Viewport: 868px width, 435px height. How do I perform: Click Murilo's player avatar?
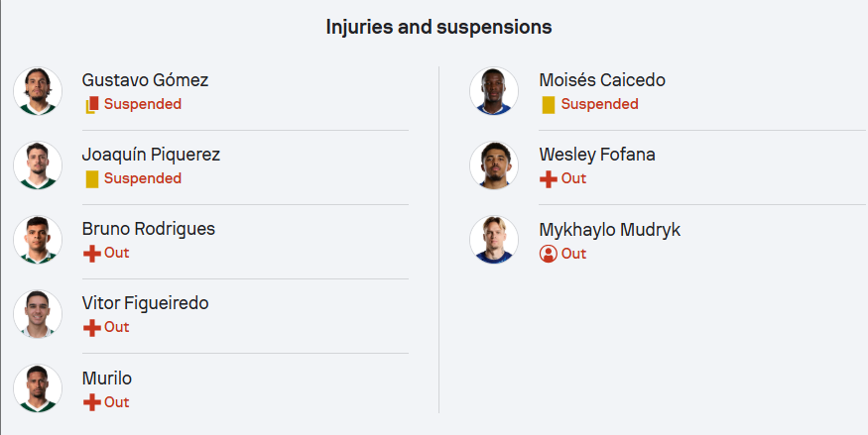click(x=38, y=388)
